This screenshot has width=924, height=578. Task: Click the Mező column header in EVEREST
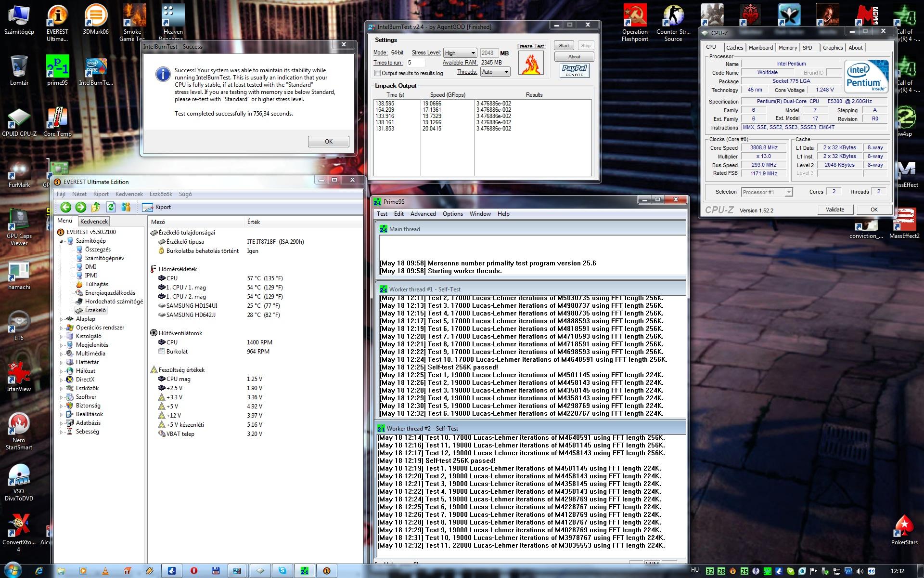196,222
